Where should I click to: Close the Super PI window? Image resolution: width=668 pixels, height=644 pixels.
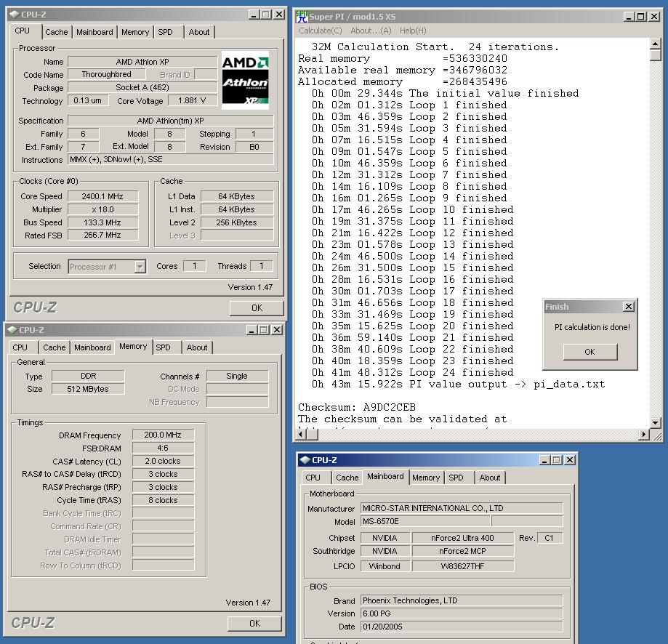[654, 17]
